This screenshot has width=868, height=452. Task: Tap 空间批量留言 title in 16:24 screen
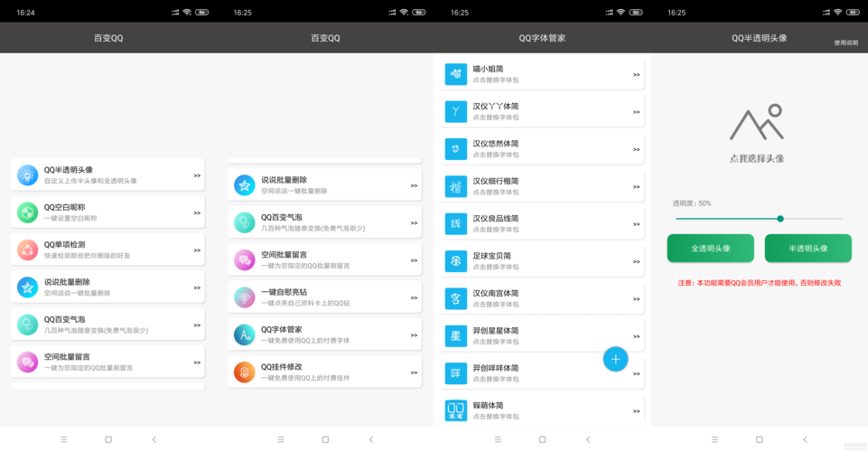click(x=67, y=357)
